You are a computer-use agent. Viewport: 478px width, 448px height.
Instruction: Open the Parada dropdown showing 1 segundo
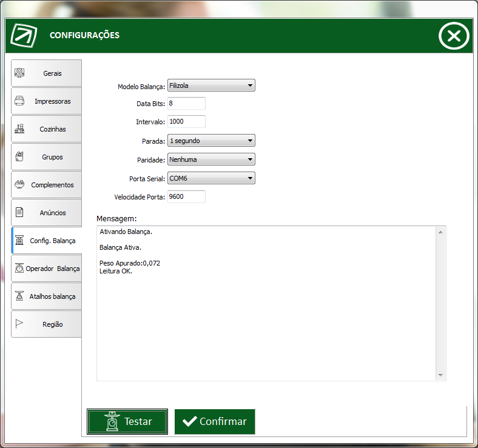(211, 141)
